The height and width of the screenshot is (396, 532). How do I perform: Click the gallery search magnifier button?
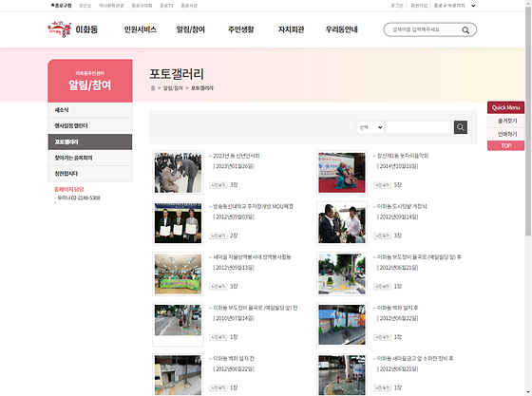coord(461,127)
